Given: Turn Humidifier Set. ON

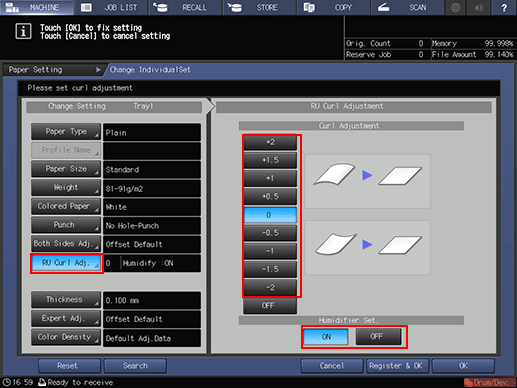Looking at the screenshot, I should 326,337.
